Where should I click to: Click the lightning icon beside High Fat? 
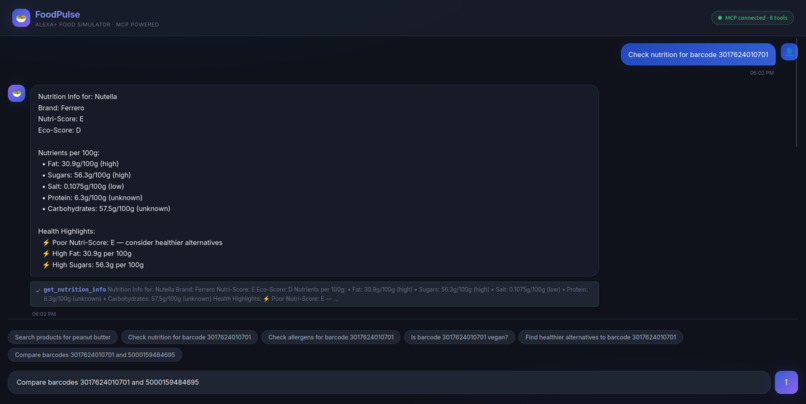point(46,254)
